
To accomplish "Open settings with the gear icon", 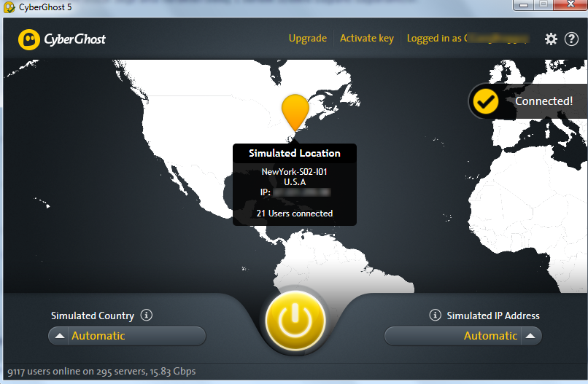I will click(x=551, y=39).
